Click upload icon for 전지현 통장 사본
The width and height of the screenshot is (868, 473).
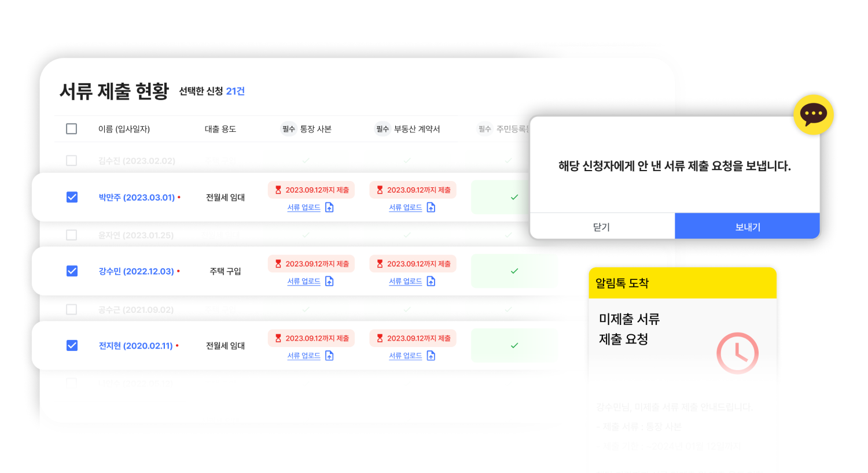pyautogui.click(x=329, y=356)
